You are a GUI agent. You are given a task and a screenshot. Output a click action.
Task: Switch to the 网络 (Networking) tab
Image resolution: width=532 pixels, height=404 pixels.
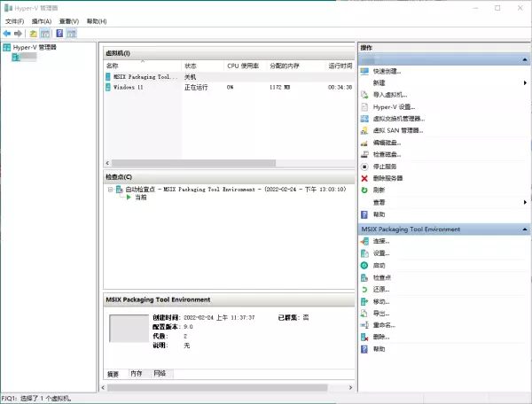click(x=160, y=374)
